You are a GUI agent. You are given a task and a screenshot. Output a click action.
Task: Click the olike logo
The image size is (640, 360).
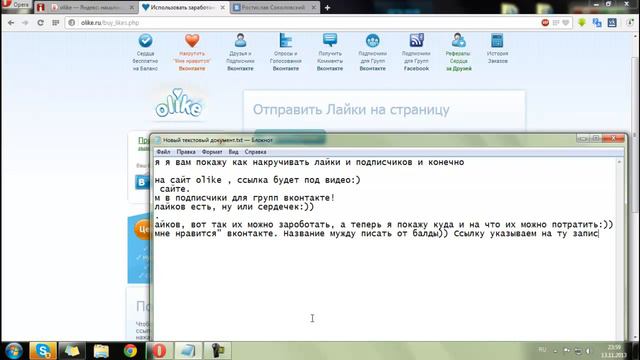pos(179,104)
